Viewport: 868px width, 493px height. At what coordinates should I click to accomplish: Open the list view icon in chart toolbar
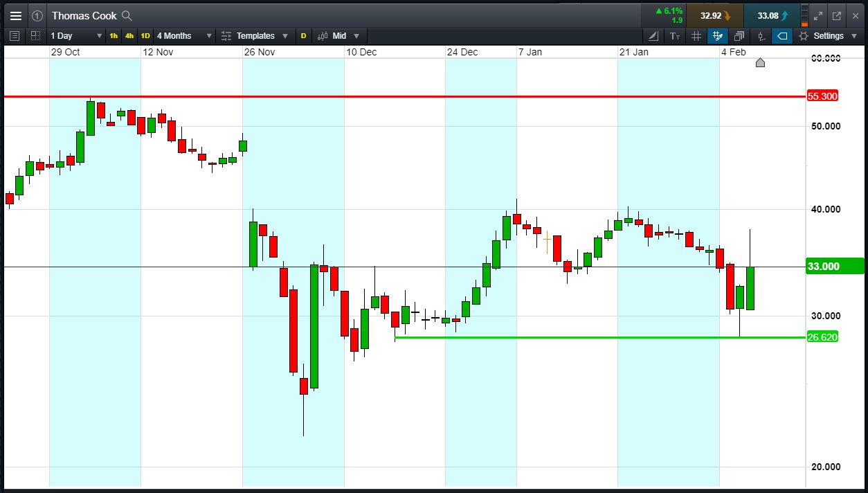15,36
